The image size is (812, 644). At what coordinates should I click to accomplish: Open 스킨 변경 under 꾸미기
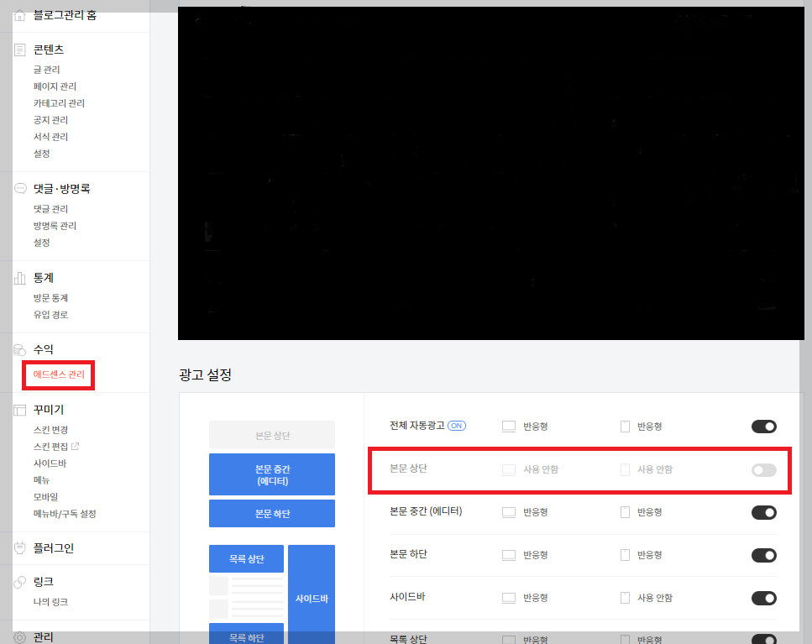pos(50,430)
